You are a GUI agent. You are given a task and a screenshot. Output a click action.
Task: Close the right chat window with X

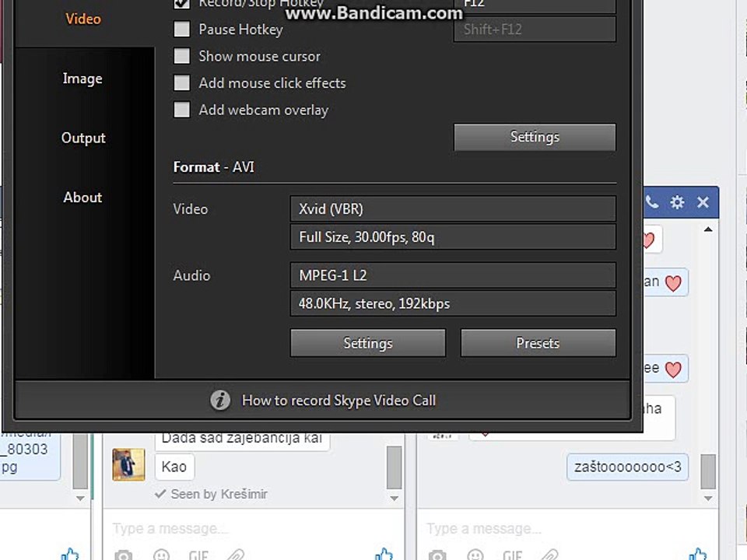click(703, 202)
